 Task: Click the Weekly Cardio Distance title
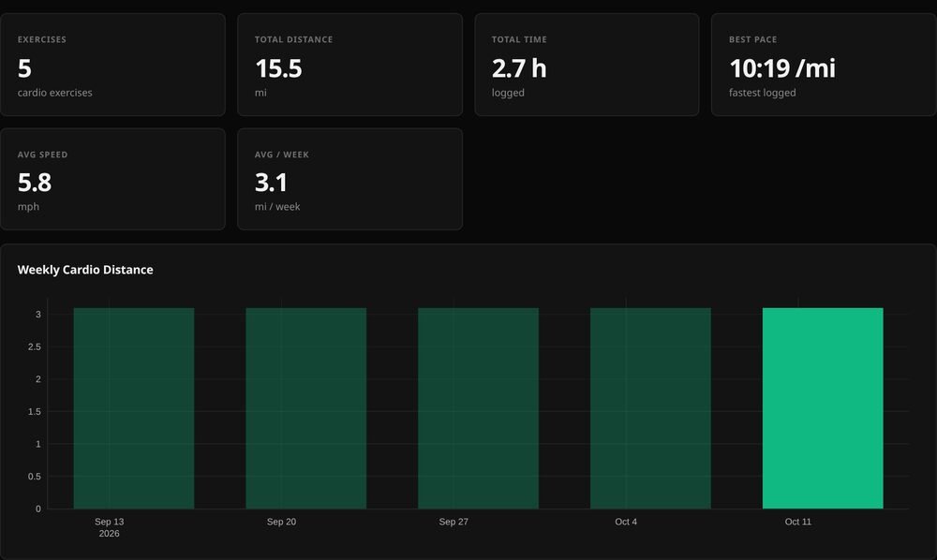coord(85,270)
